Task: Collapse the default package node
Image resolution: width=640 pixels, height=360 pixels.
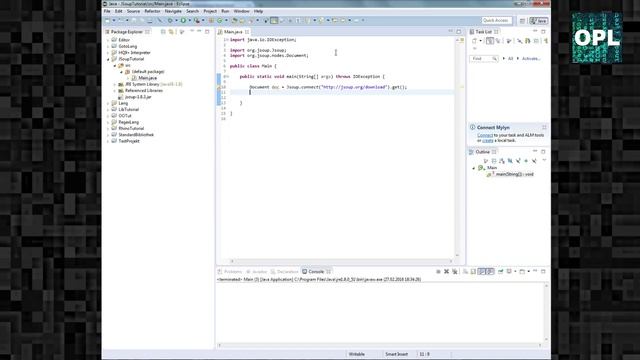Action: 122,72
